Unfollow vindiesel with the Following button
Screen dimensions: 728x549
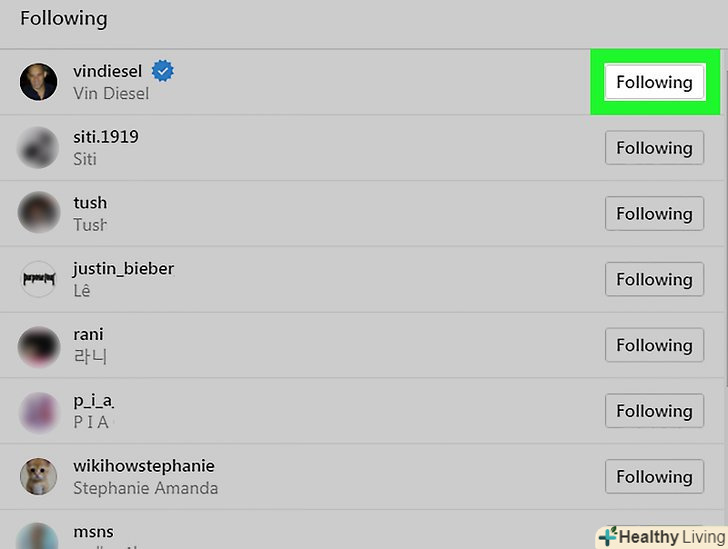click(654, 82)
